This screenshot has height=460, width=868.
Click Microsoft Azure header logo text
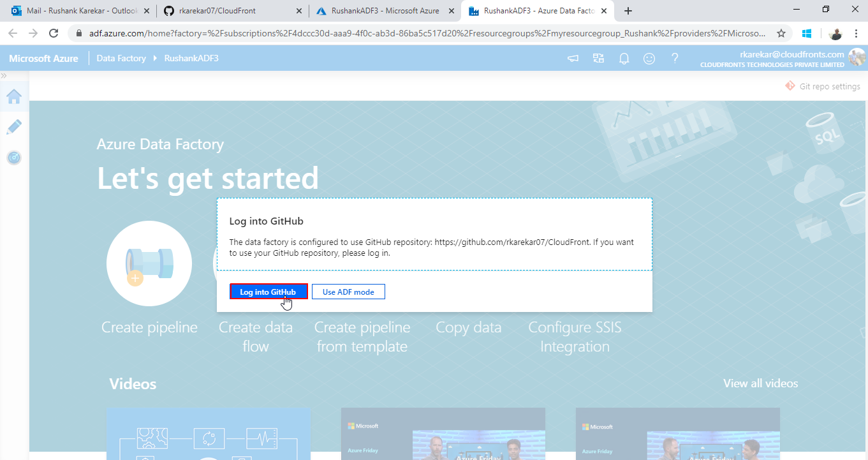pyautogui.click(x=43, y=58)
